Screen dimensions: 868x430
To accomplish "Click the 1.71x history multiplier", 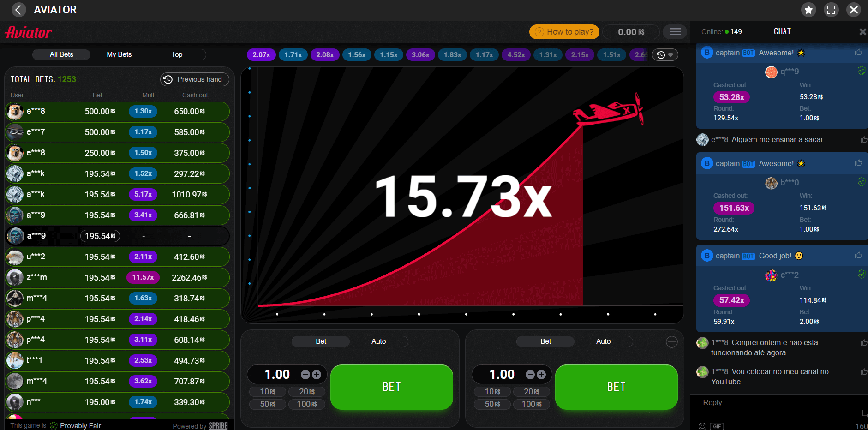I will 293,55.
